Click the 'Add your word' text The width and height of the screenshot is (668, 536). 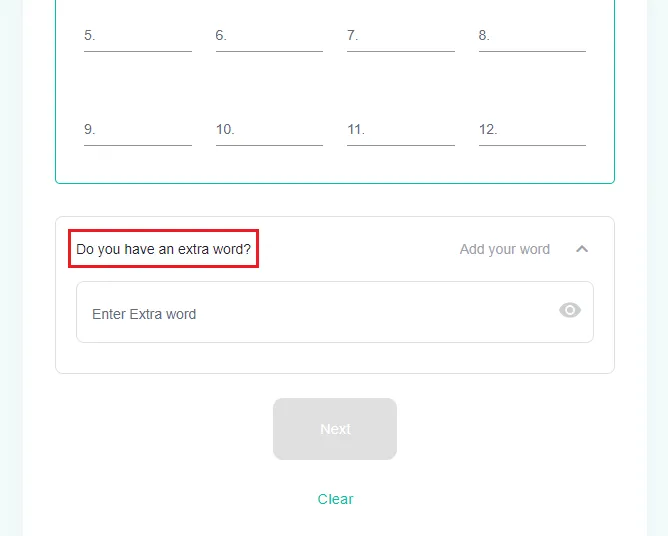[504, 249]
